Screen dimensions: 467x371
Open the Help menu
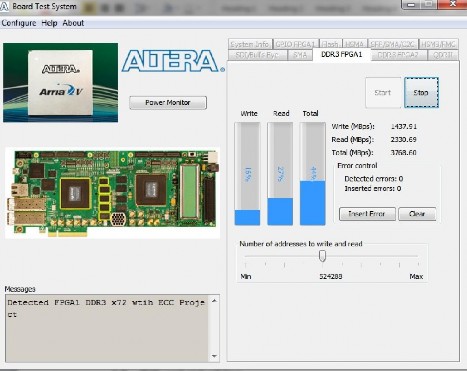pos(49,23)
